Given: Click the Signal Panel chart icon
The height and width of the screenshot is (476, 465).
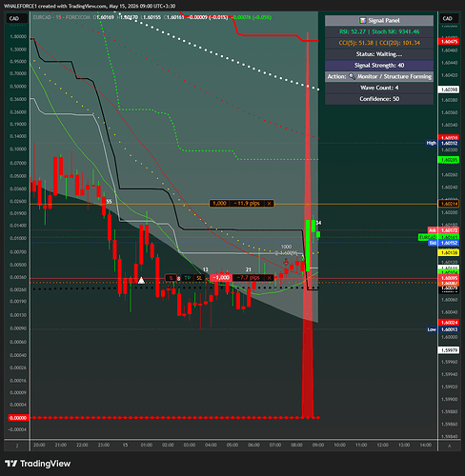Looking at the screenshot, I should [x=362, y=21].
